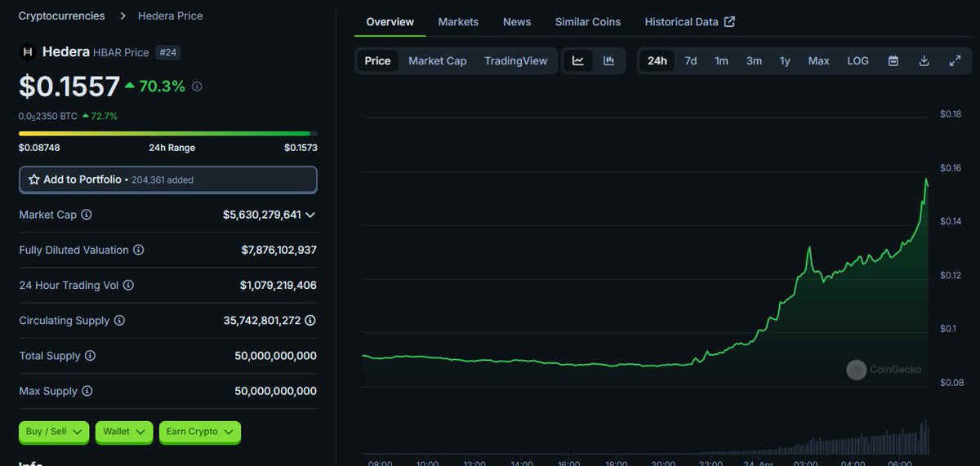Screen dimensions: 980x466
Task: Click info icon after 35,742,801,272 value
Action: 310,321
